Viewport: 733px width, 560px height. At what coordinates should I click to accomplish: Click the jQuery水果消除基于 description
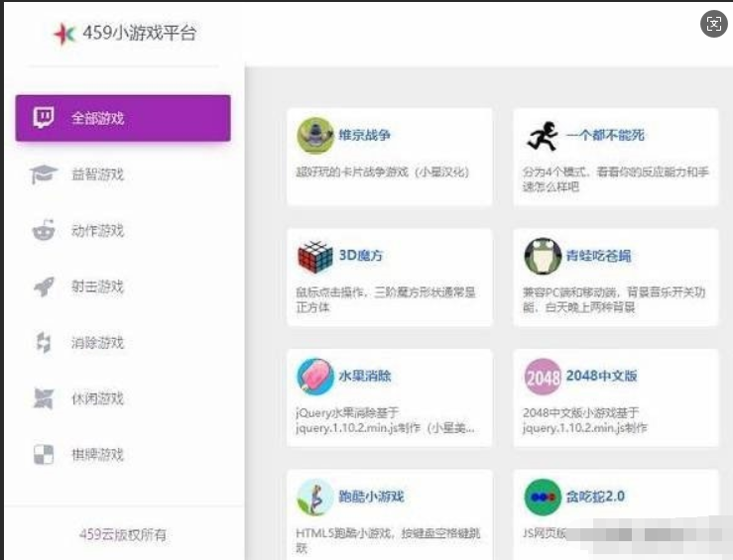coord(385,420)
